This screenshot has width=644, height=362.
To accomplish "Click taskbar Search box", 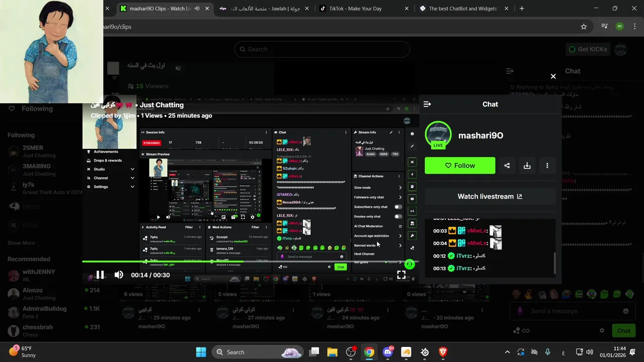I will [257, 352].
